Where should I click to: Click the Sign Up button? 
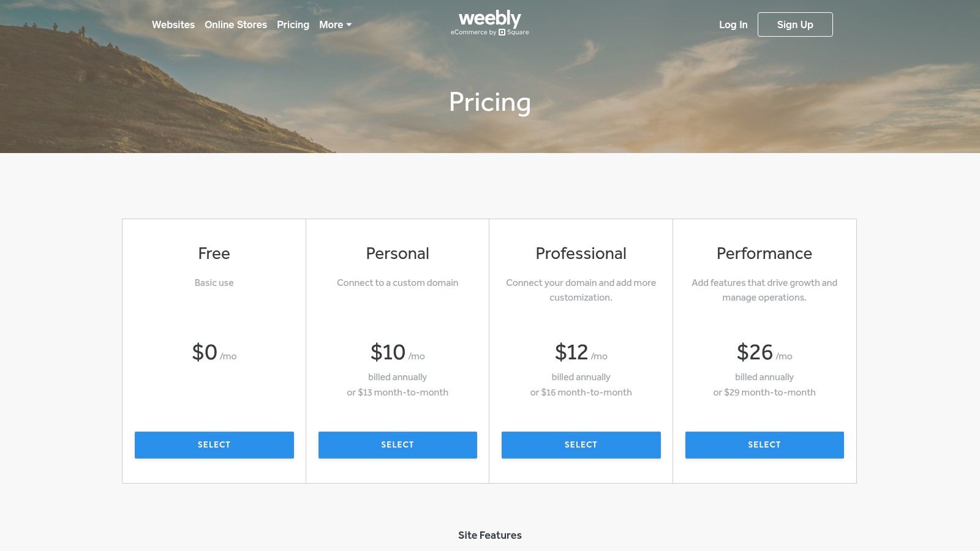[795, 24]
